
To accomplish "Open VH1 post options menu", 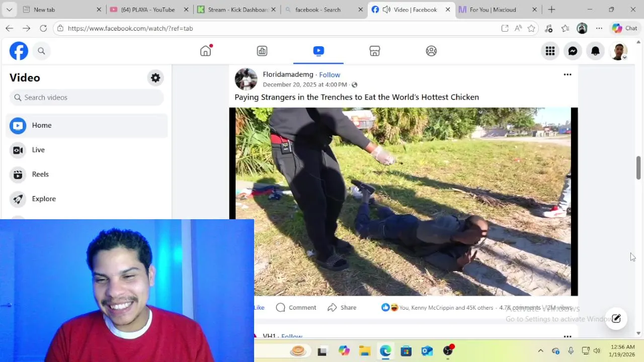I will tap(568, 336).
